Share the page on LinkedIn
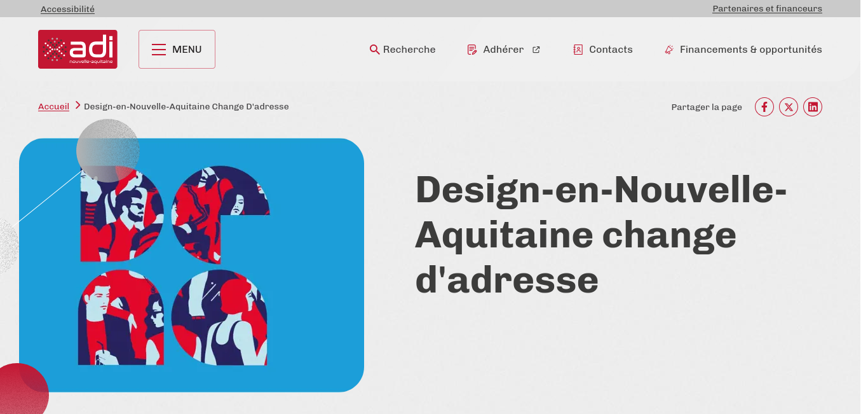The image size is (868, 414). point(813,107)
